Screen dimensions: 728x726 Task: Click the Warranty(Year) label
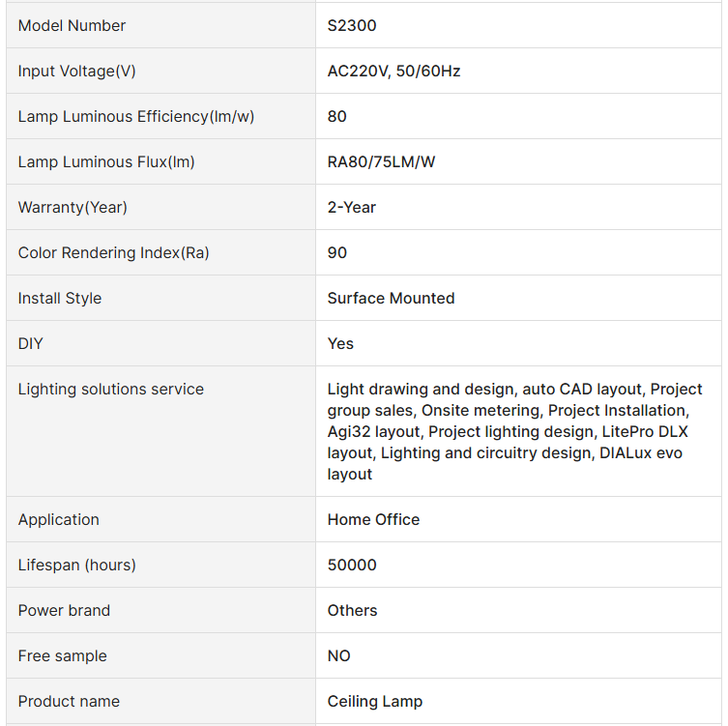pyautogui.click(x=73, y=207)
